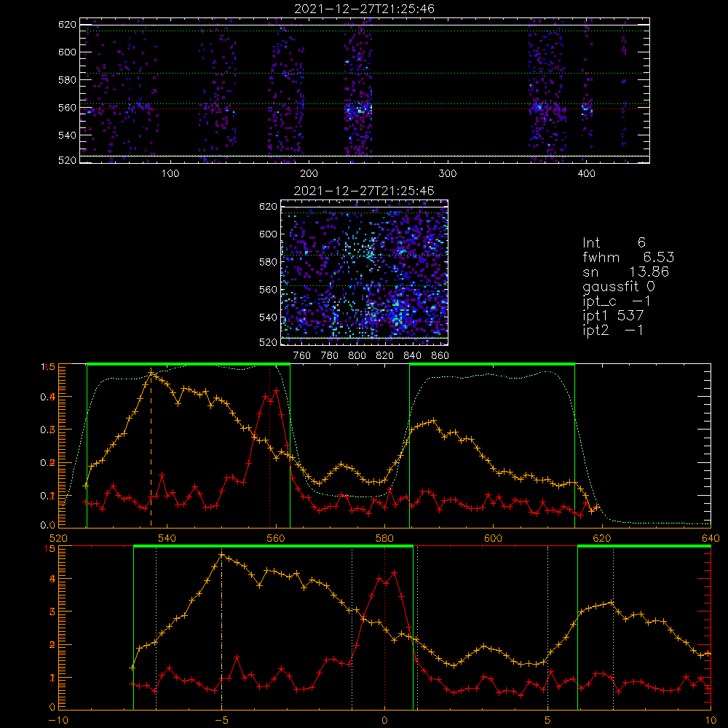This screenshot has height=728, width=728.
Task: Click x-axis label 780 under middle image
Action: (330, 356)
